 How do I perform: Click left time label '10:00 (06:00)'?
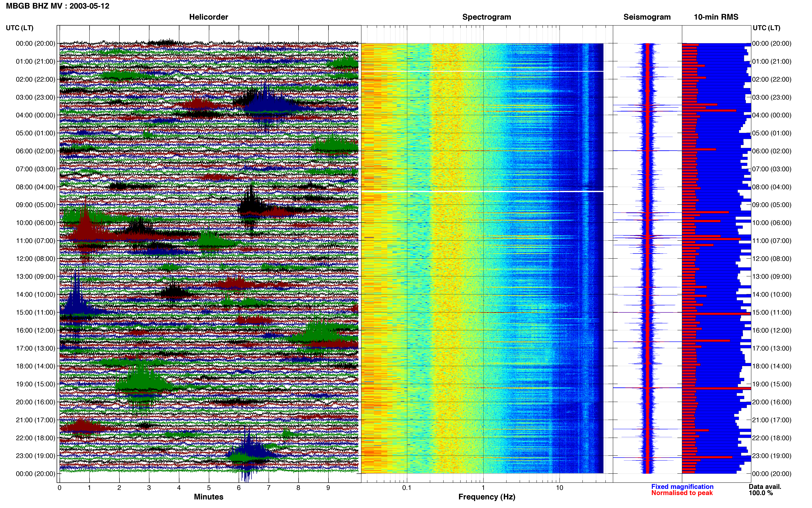point(35,222)
